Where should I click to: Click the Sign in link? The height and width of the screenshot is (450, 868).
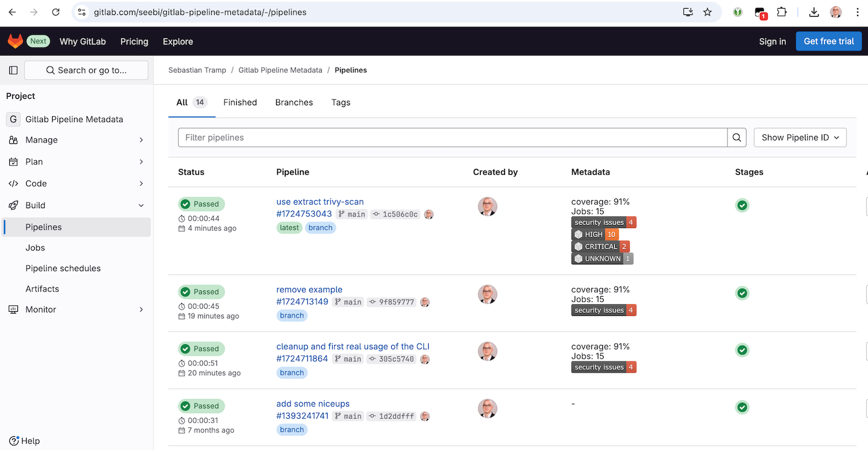tap(773, 42)
